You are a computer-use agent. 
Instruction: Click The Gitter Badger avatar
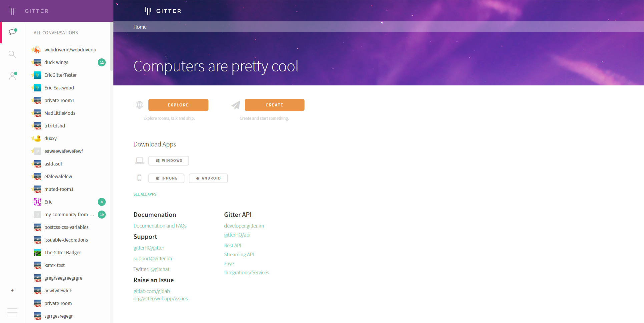[37, 253]
